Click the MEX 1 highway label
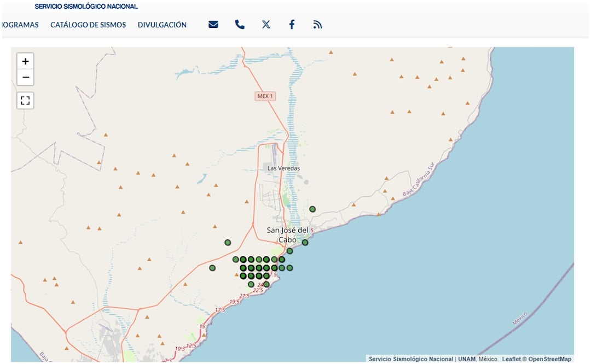This screenshot has width=591, height=364. (x=265, y=96)
